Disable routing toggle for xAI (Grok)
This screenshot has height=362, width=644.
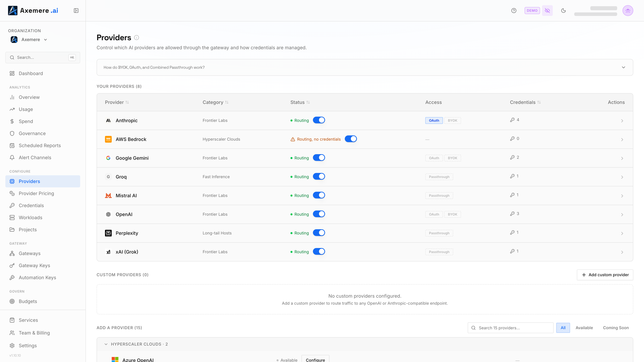click(x=319, y=251)
